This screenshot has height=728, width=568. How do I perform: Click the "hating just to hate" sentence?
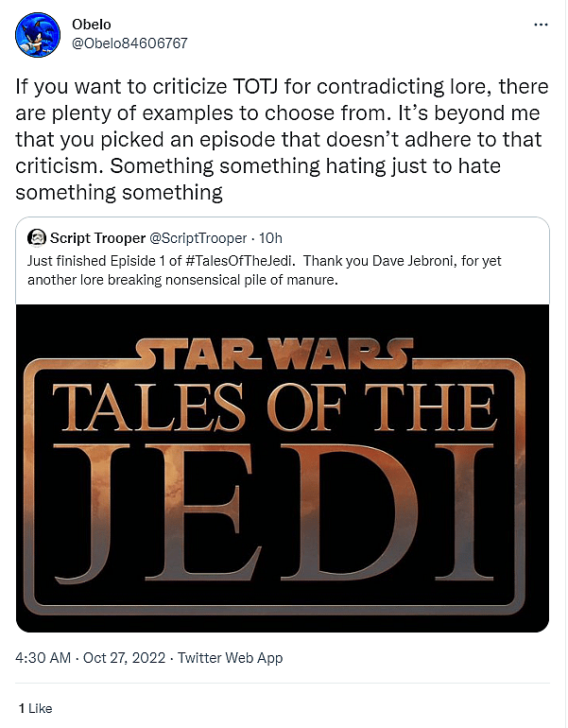369,166
